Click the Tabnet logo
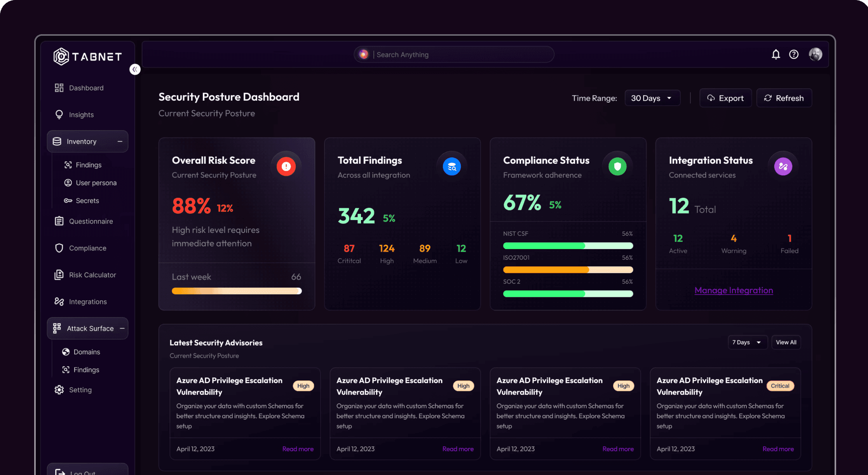Image resolution: width=868 pixels, height=475 pixels. tap(88, 57)
